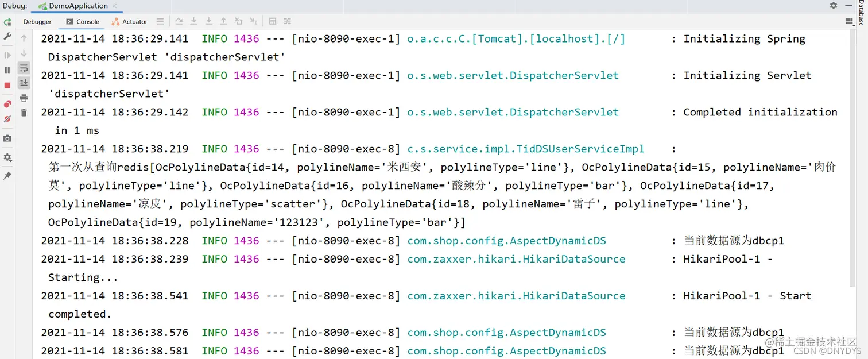This screenshot has width=868, height=359.
Task: Stop the DemoApplication process
Action: click(x=7, y=85)
